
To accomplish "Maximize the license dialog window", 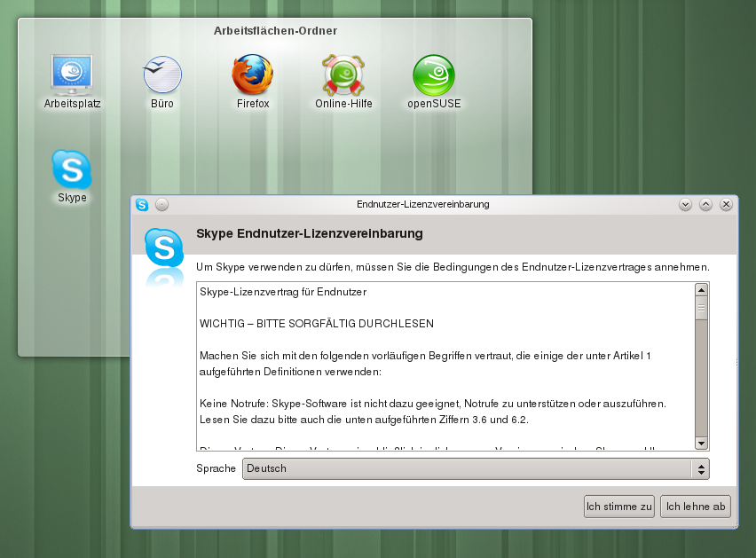I will pyautogui.click(x=705, y=205).
